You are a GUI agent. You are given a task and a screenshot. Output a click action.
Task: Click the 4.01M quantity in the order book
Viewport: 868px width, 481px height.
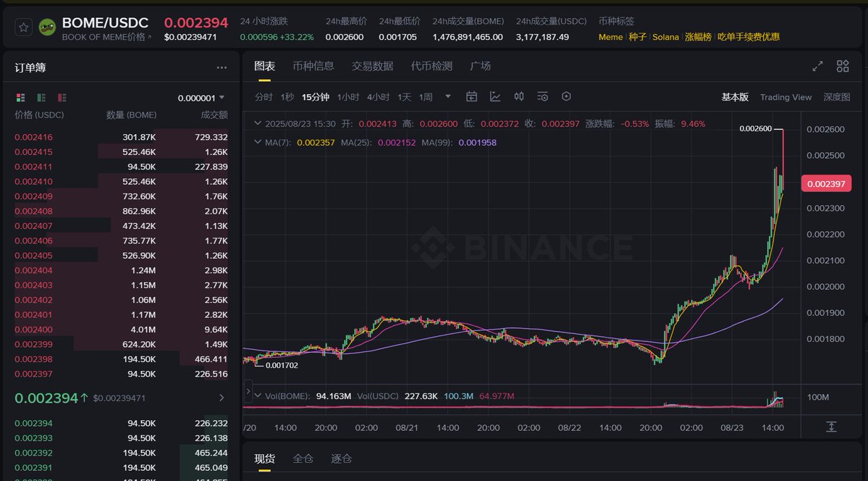[x=143, y=330]
